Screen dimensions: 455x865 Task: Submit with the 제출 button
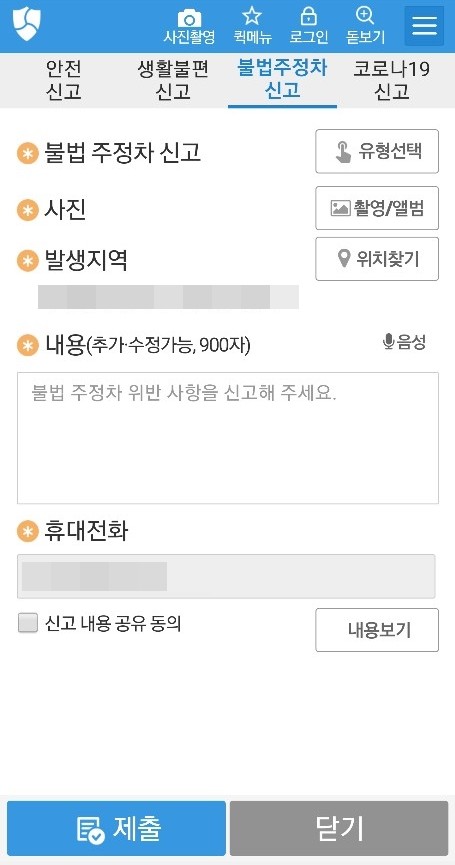coord(116,828)
